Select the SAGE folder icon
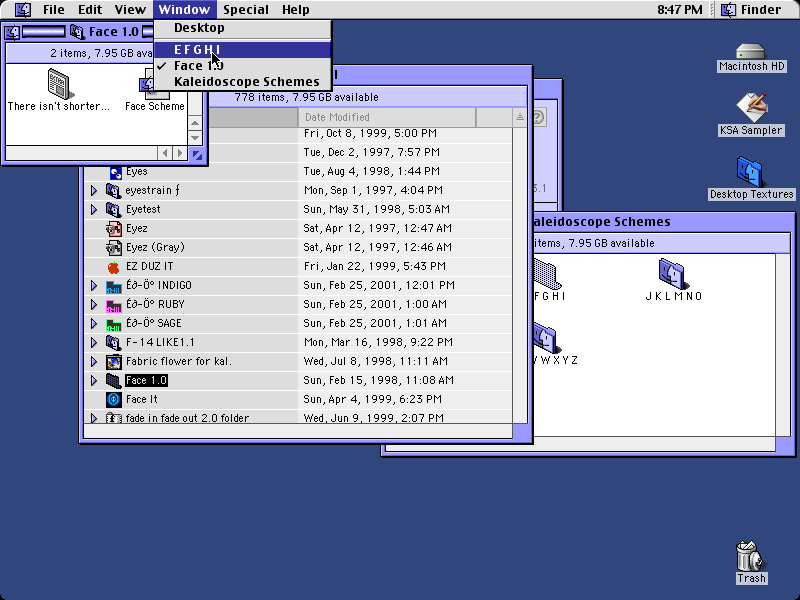Screen dimensions: 800x600 [x=113, y=324]
